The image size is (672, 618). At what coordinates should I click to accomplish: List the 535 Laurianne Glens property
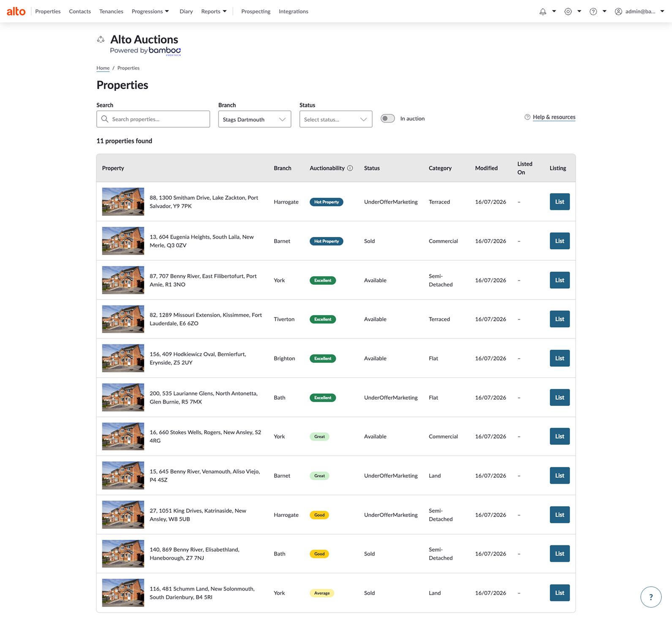[x=560, y=397]
